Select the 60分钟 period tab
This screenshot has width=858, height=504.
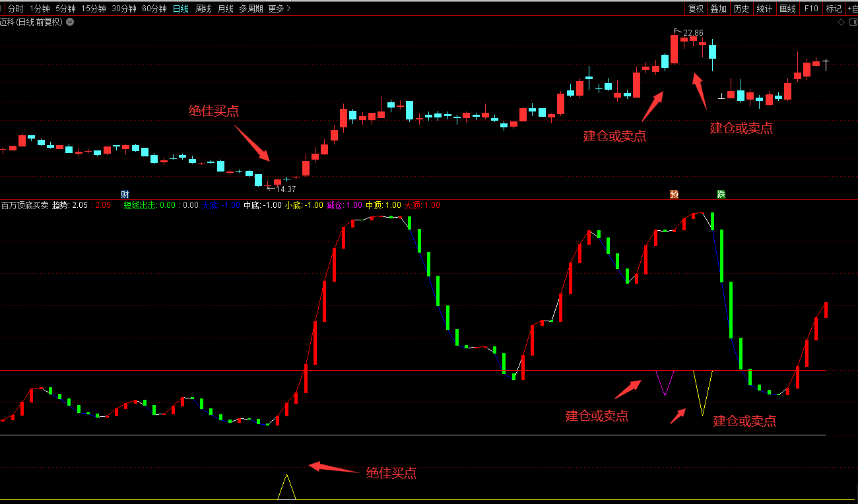coord(154,9)
